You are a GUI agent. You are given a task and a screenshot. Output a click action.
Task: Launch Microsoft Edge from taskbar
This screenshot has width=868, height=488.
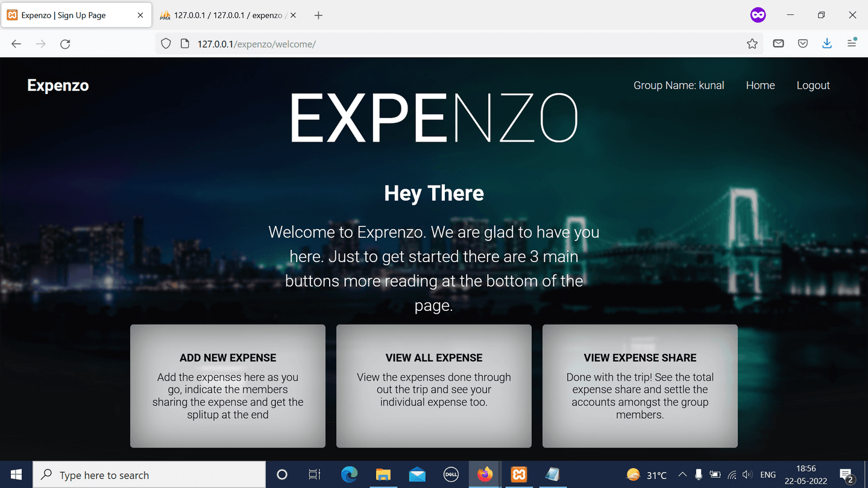[349, 475]
